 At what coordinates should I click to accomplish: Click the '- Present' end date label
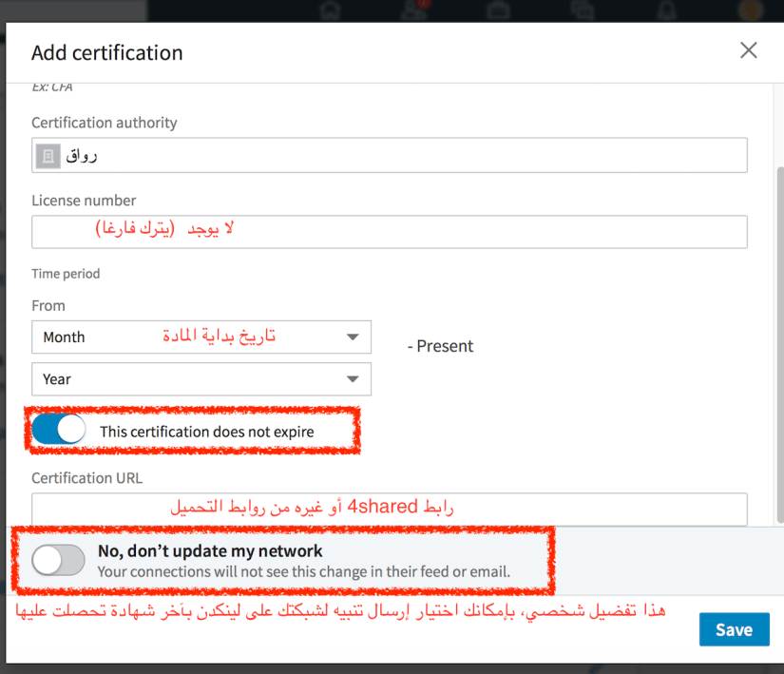coord(440,346)
